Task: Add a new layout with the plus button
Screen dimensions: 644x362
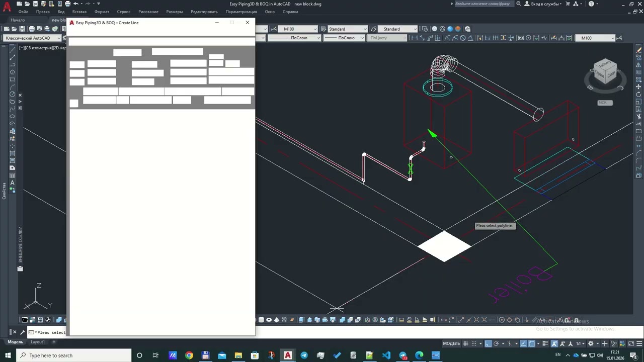Action: (54, 342)
